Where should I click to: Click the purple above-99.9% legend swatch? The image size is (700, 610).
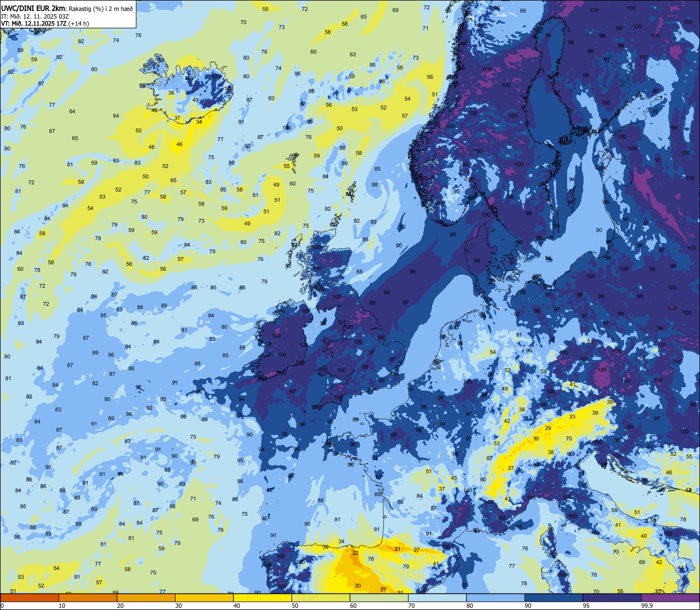670,598
